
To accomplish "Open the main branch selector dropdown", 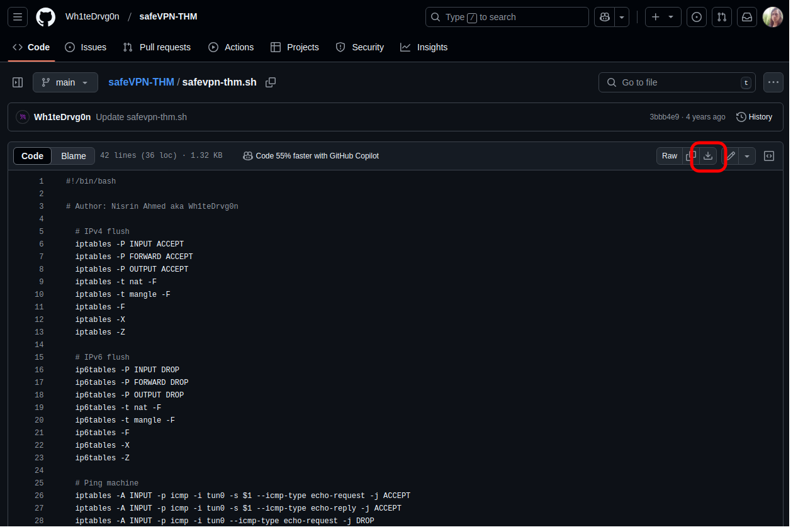I will point(65,82).
